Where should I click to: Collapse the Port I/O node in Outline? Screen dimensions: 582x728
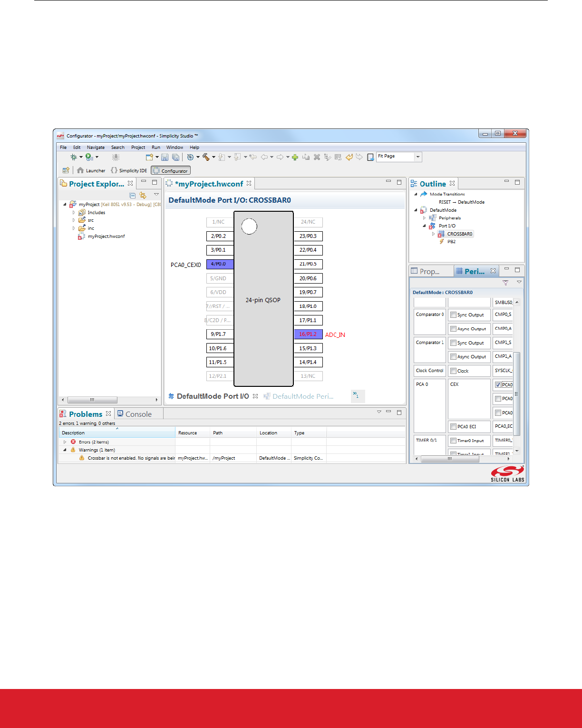coord(424,226)
